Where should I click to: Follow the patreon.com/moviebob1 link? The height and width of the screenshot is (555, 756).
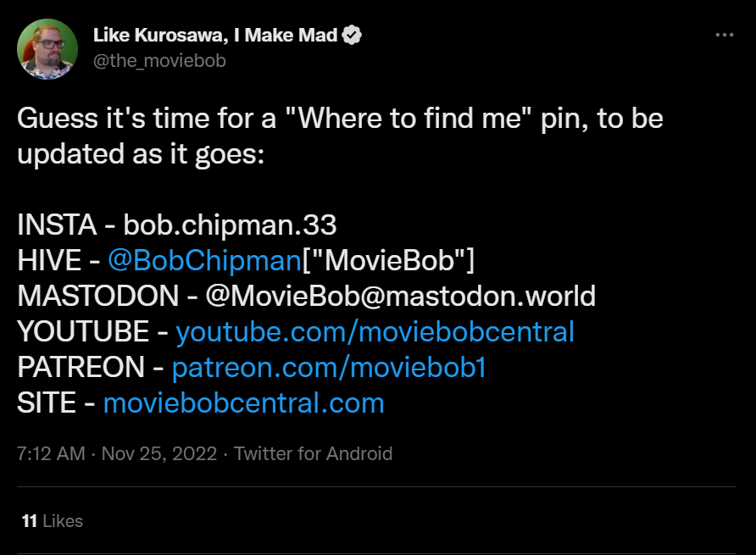[329, 367]
